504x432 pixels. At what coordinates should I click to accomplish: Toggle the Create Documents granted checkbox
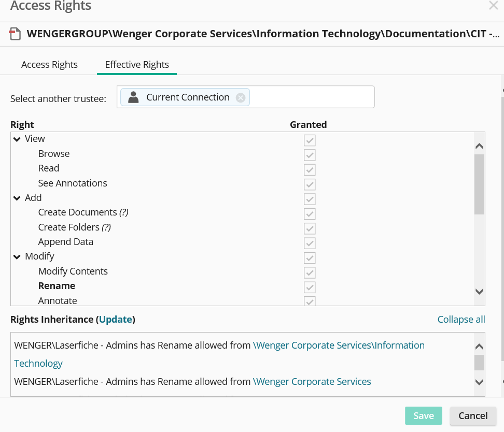point(310,213)
